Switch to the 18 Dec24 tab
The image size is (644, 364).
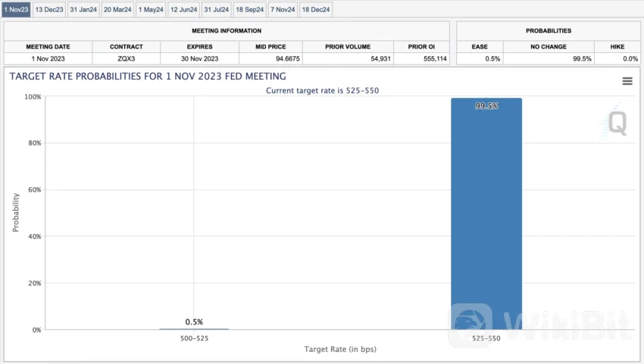point(315,9)
